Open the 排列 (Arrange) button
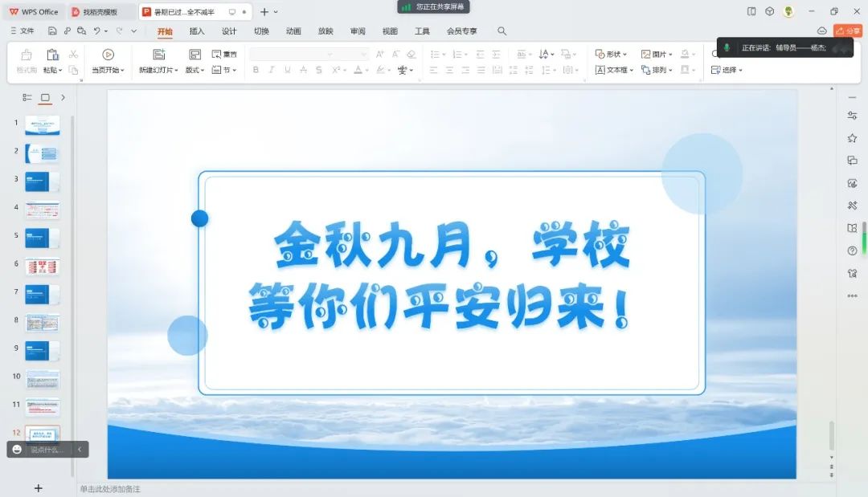This screenshot has width=868, height=497. [657, 70]
